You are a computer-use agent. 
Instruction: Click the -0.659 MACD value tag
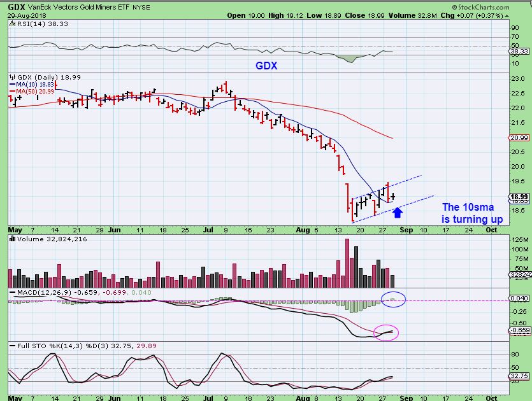519,330
